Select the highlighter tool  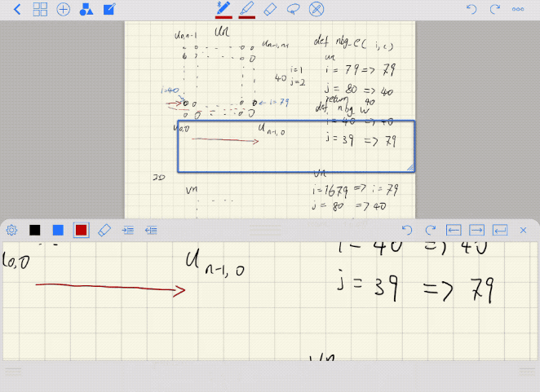(x=246, y=9)
